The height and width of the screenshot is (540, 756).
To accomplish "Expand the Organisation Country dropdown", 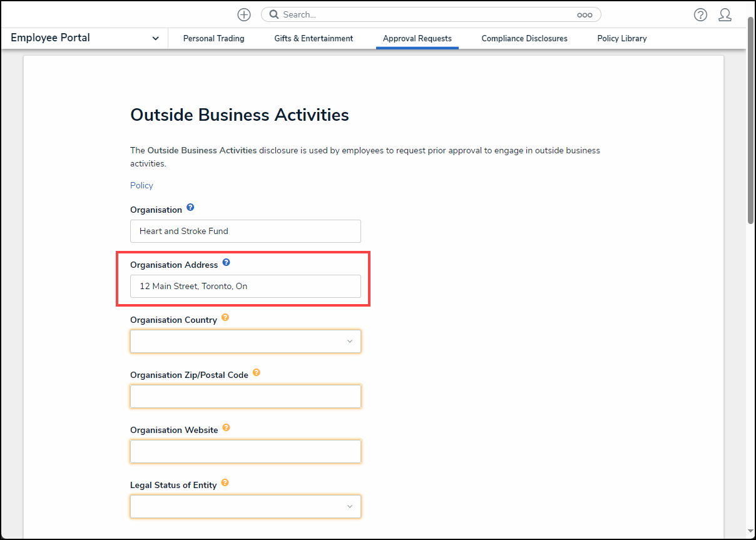I will (245, 341).
